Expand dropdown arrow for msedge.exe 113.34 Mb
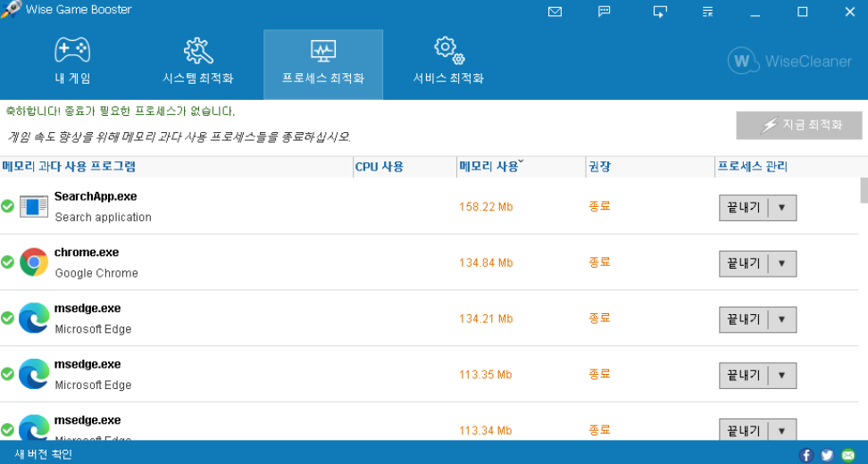The width and height of the screenshot is (868, 464). [781, 430]
